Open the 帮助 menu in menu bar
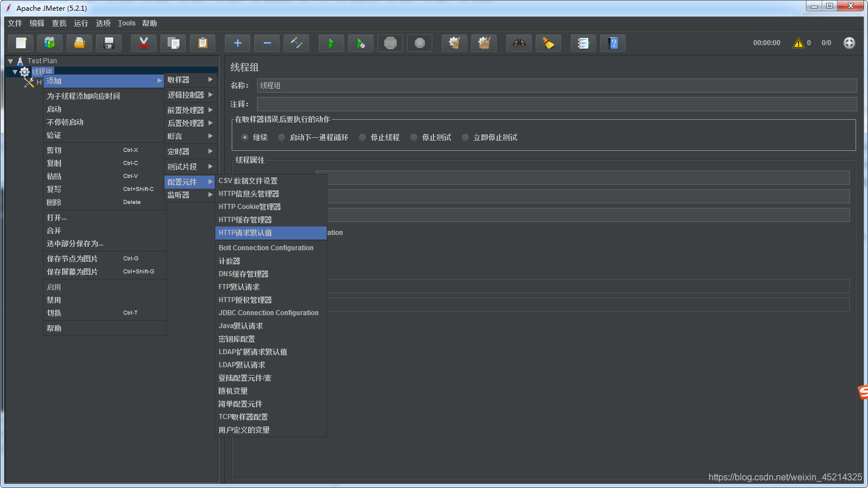Viewport: 868px width, 488px height. 149,23
